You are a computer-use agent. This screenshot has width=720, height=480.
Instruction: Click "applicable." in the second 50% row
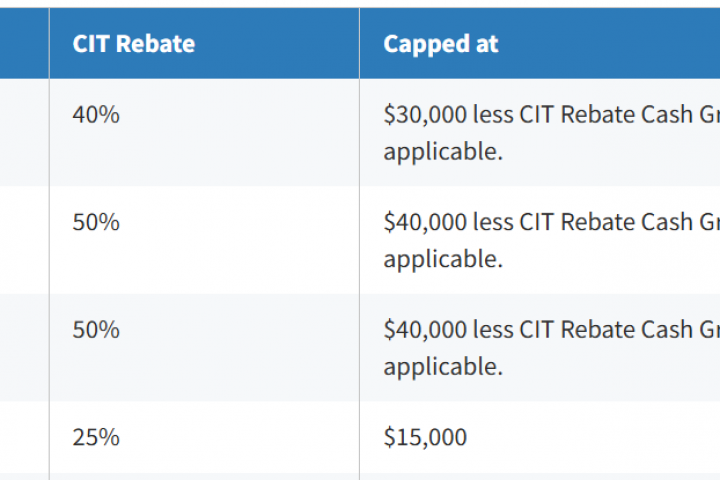pos(442,366)
